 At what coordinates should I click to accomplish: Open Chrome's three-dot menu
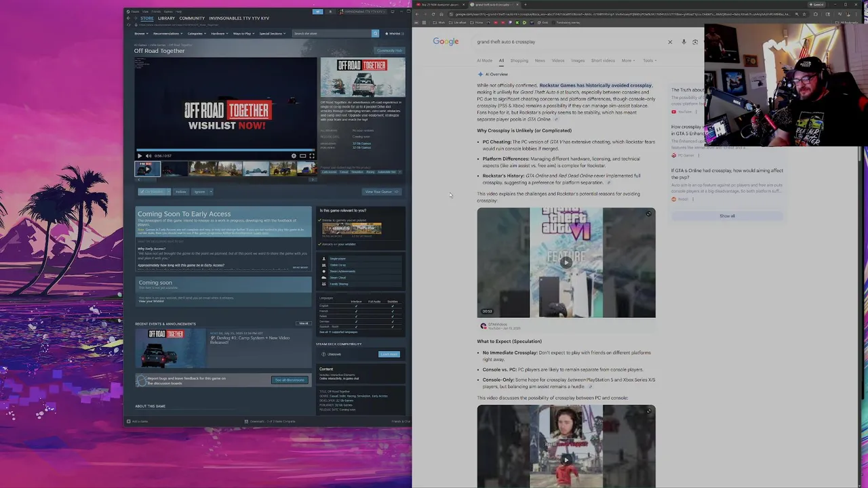point(856,14)
